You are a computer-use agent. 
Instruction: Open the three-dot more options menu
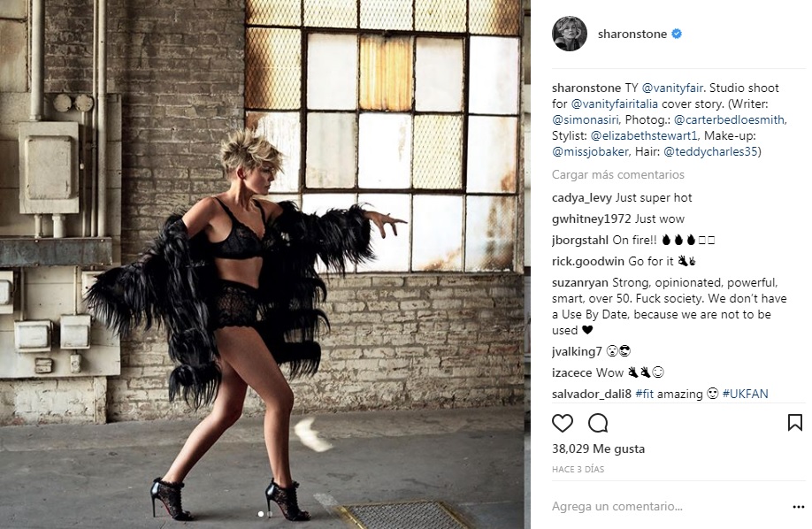click(x=798, y=507)
